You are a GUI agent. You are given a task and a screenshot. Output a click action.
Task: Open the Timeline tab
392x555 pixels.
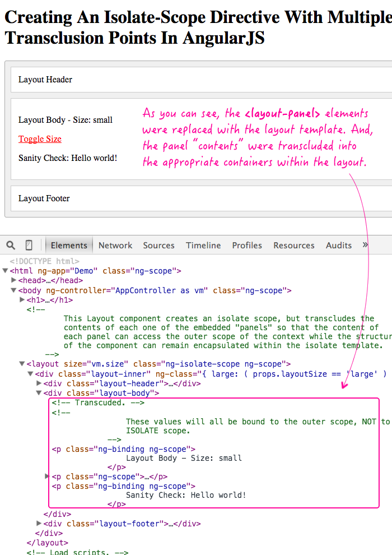(x=203, y=246)
